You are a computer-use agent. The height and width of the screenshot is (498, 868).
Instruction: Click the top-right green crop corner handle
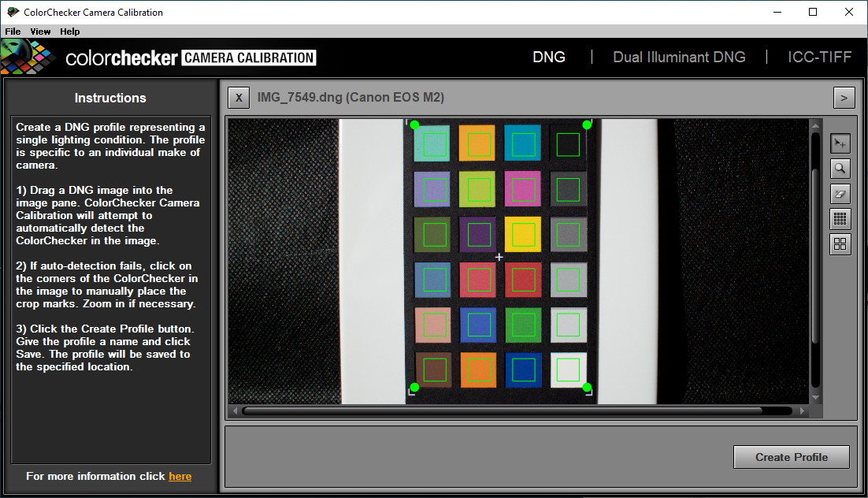point(587,124)
